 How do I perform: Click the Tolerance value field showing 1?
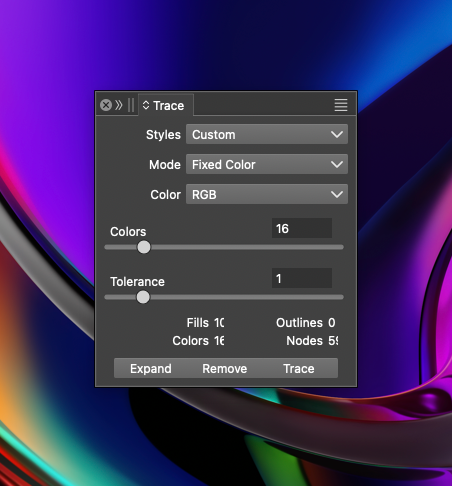pos(302,278)
